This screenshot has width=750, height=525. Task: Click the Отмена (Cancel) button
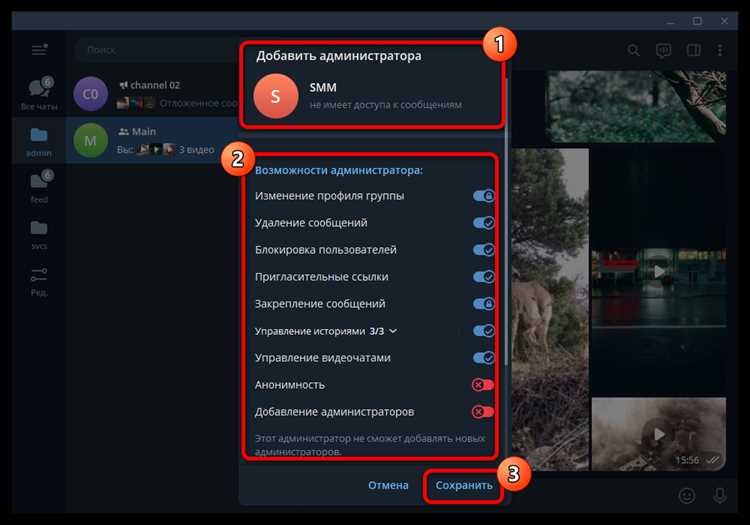(x=388, y=485)
